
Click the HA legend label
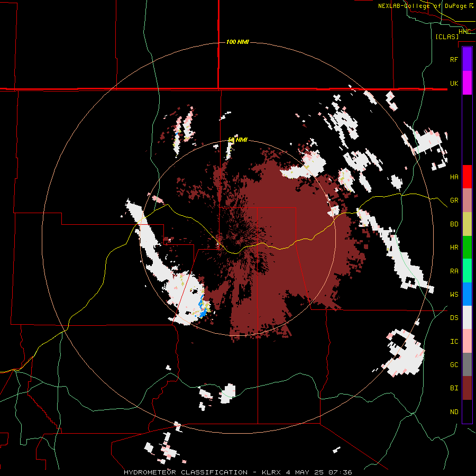point(454,177)
